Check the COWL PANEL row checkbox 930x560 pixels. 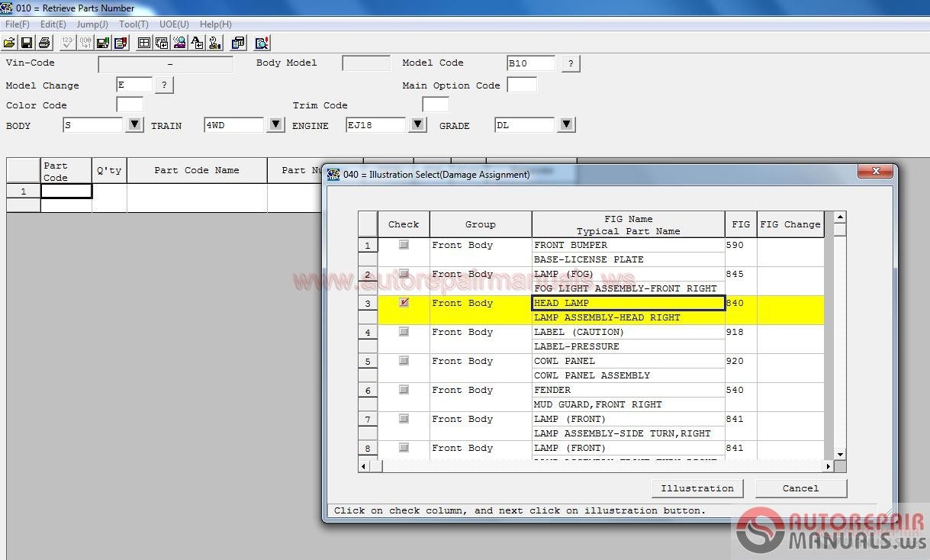click(x=404, y=361)
